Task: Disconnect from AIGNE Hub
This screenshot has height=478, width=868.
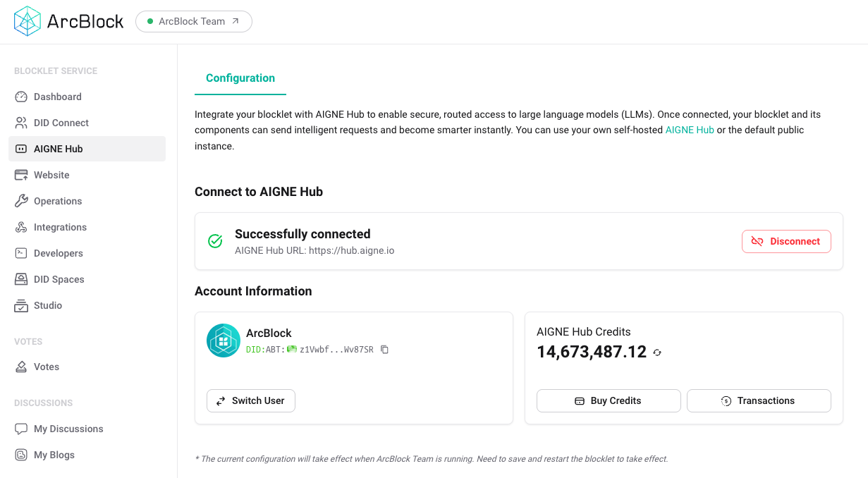Action: pos(786,241)
